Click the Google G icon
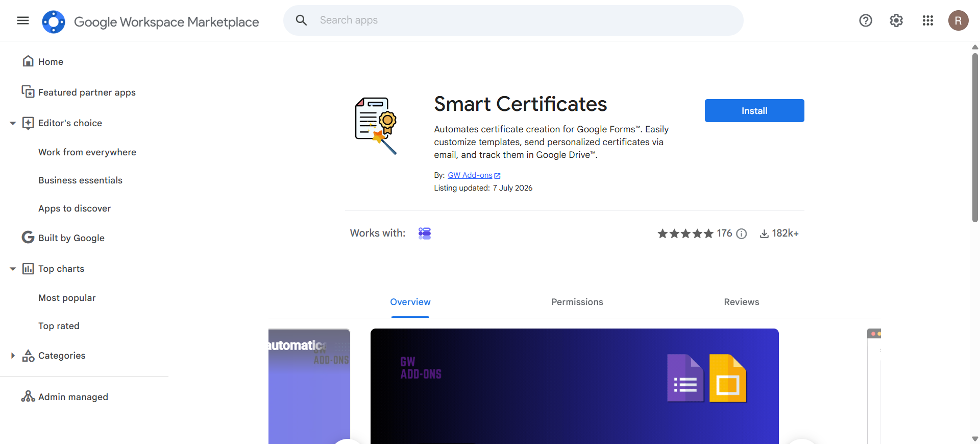The height and width of the screenshot is (444, 980). 28,237
